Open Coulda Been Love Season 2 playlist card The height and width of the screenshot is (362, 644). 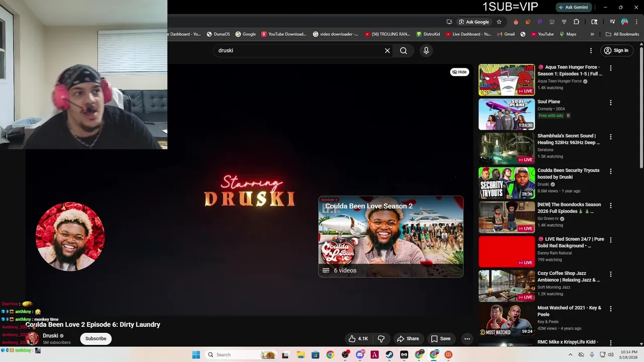(390, 236)
